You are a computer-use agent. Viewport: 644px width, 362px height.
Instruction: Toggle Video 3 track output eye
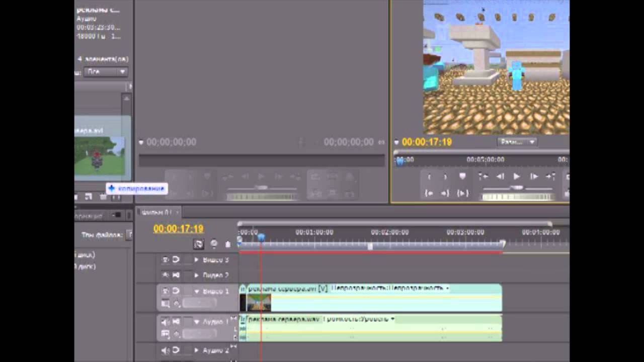[165, 260]
